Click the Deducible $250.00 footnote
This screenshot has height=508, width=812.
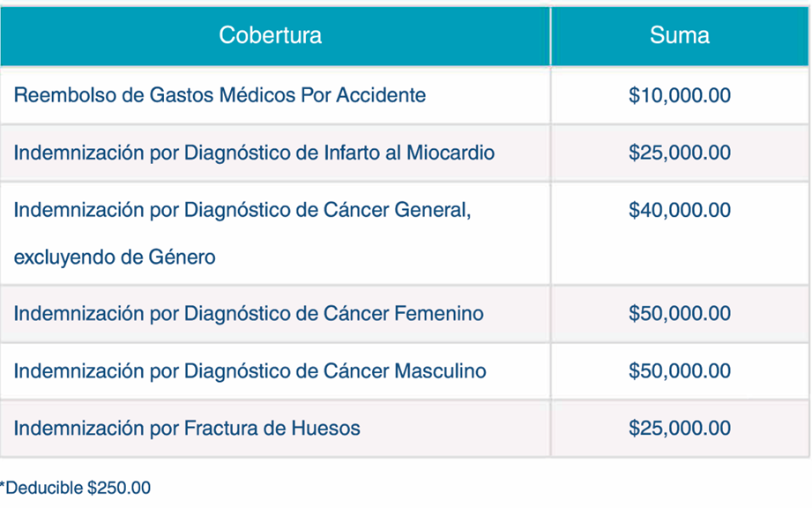click(x=76, y=488)
